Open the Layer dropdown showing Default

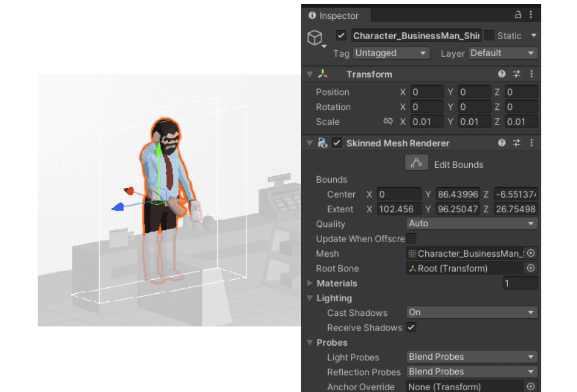click(502, 53)
